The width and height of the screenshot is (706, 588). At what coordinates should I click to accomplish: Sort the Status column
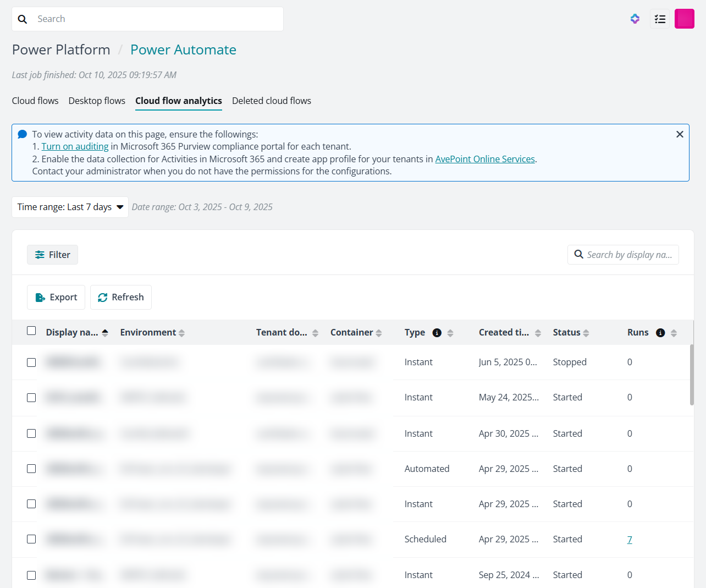coord(586,332)
